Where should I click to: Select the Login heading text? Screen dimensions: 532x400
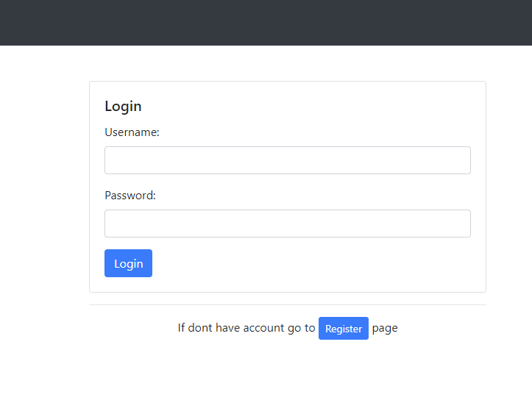coord(123,106)
